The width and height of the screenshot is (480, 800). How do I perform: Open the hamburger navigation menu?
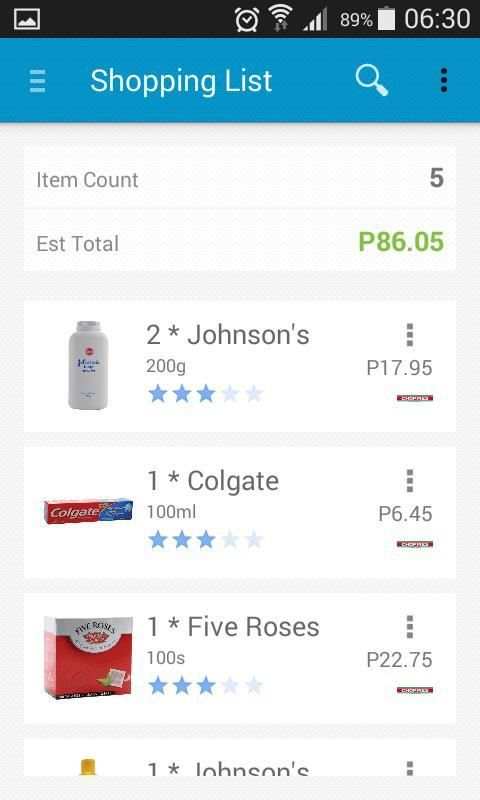pos(37,81)
